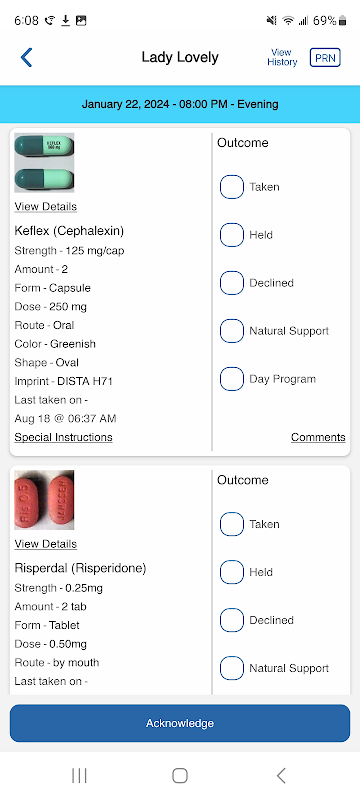Select Day Program for Keflex
This screenshot has width=360, height=800.
tap(232, 379)
